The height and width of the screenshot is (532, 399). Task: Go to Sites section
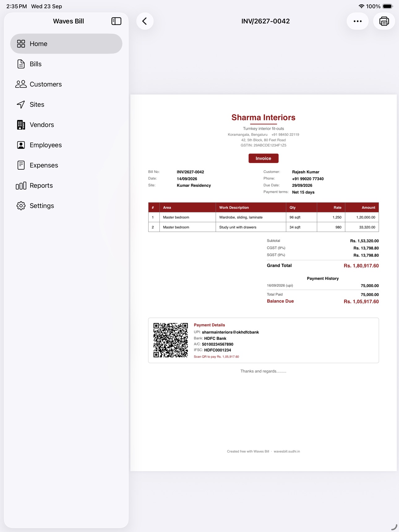pyautogui.click(x=66, y=104)
